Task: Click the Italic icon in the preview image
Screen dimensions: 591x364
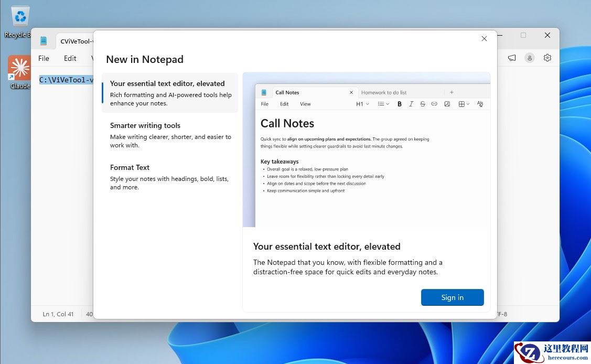Action: click(411, 104)
